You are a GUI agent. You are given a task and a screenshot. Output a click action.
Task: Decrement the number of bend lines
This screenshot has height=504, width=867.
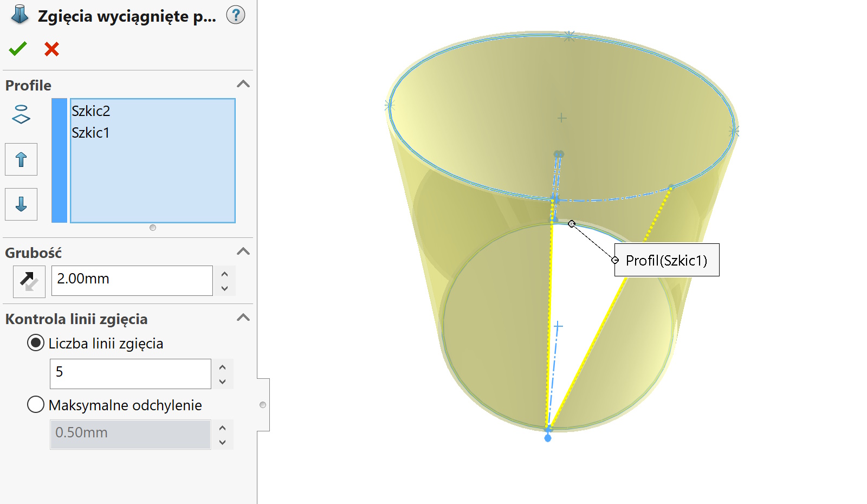click(x=223, y=382)
